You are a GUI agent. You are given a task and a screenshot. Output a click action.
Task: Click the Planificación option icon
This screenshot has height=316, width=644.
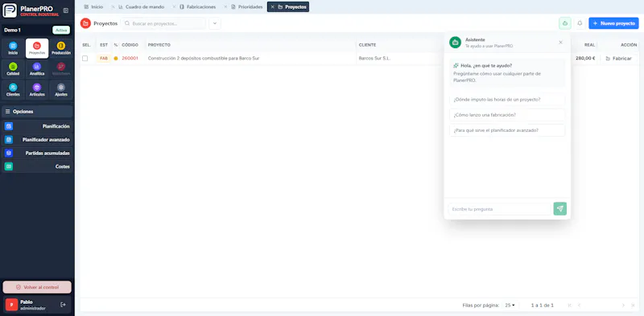click(x=9, y=126)
